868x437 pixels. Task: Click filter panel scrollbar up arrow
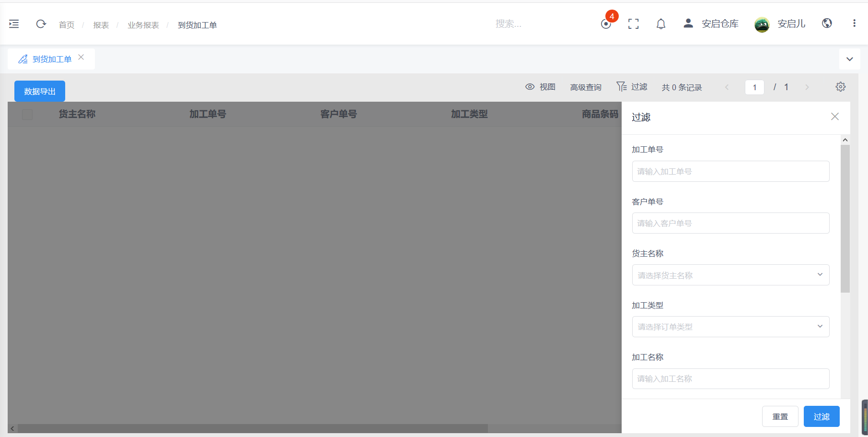(845, 140)
